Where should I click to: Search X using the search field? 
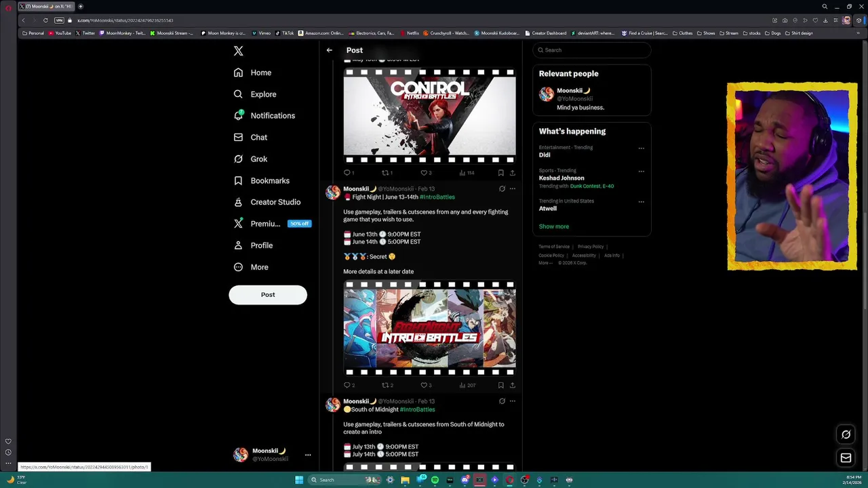tap(591, 50)
